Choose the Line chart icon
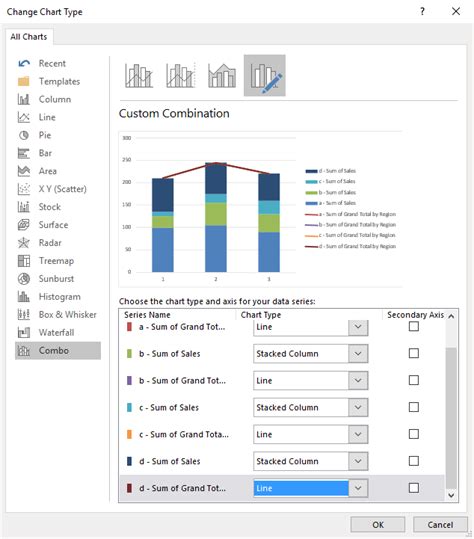474x539 pixels. tap(24, 117)
